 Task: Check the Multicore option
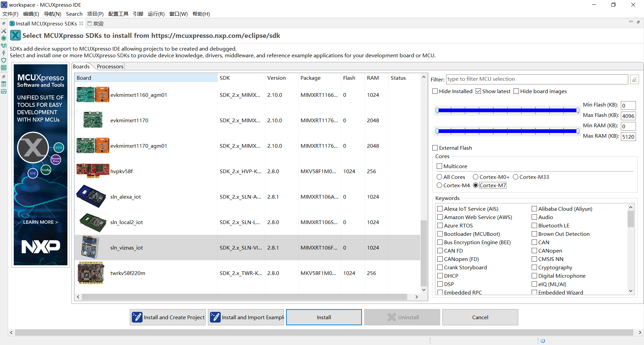tap(439, 166)
